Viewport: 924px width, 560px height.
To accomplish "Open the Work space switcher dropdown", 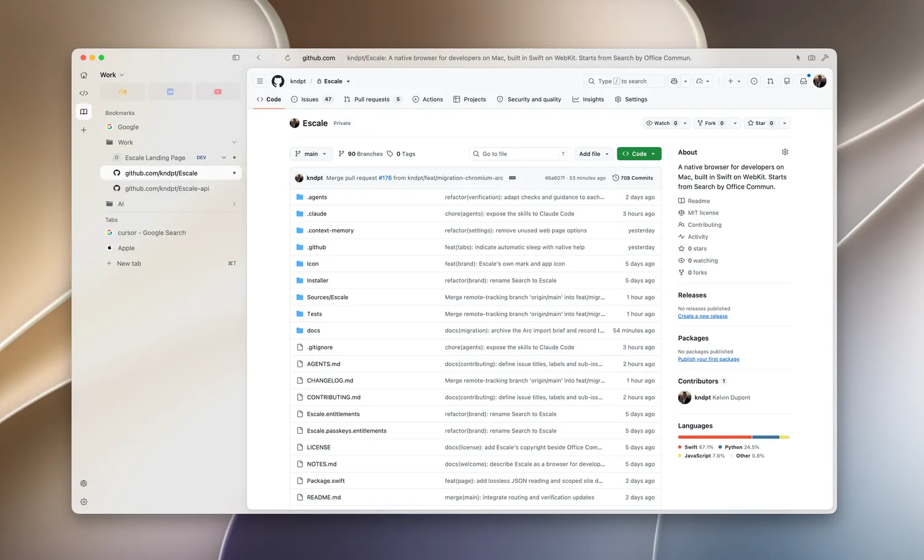I will (112, 75).
